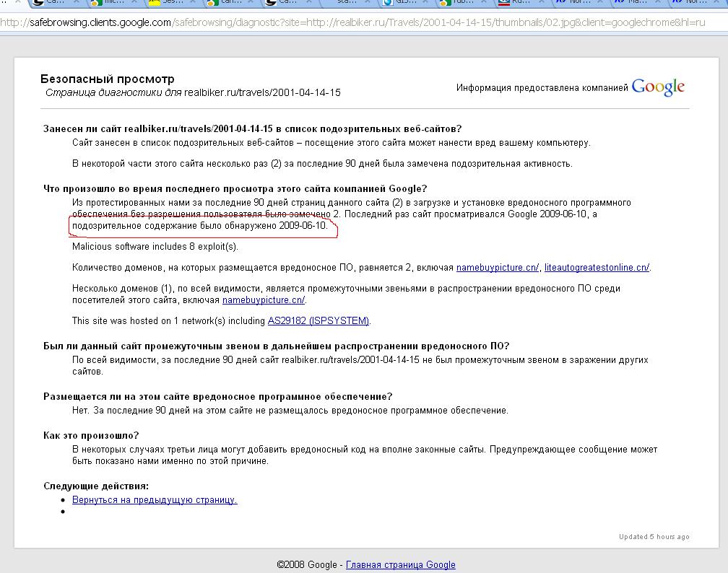728x573 pixels.
Task: Switch to the Ma browser tab
Action: pos(636,2)
